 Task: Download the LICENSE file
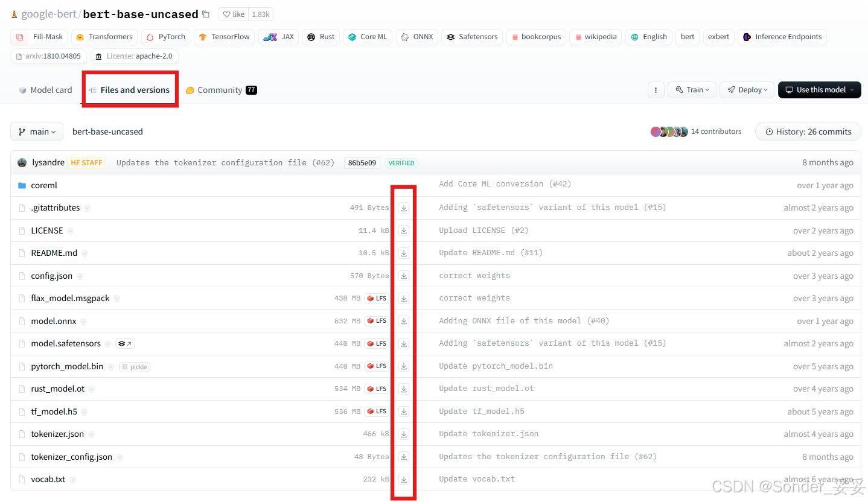404,230
